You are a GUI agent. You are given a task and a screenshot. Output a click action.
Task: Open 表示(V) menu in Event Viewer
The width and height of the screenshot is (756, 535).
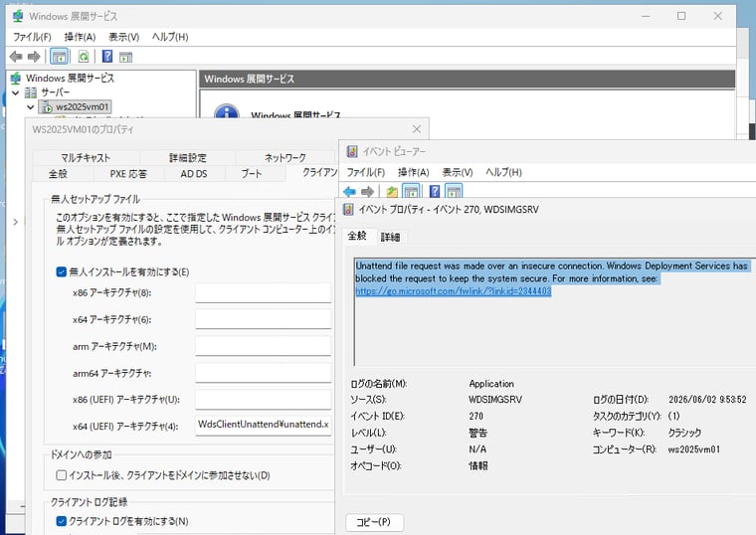click(458, 172)
